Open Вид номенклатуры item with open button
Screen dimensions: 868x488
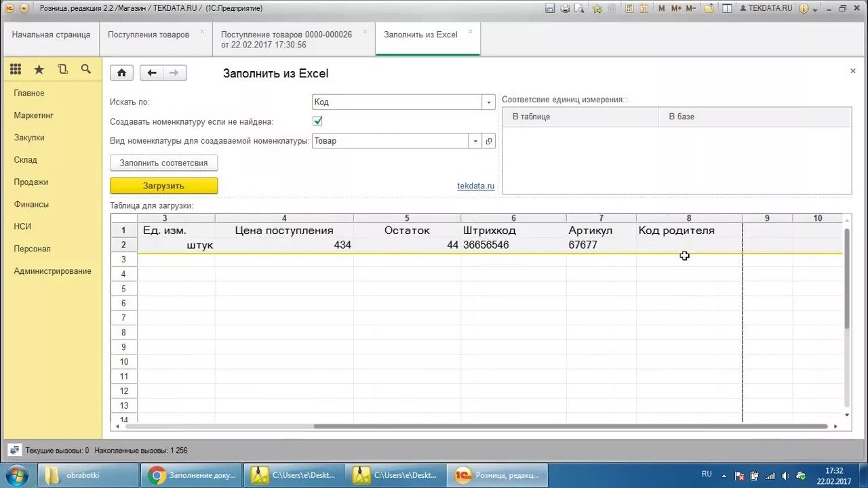[x=489, y=141]
